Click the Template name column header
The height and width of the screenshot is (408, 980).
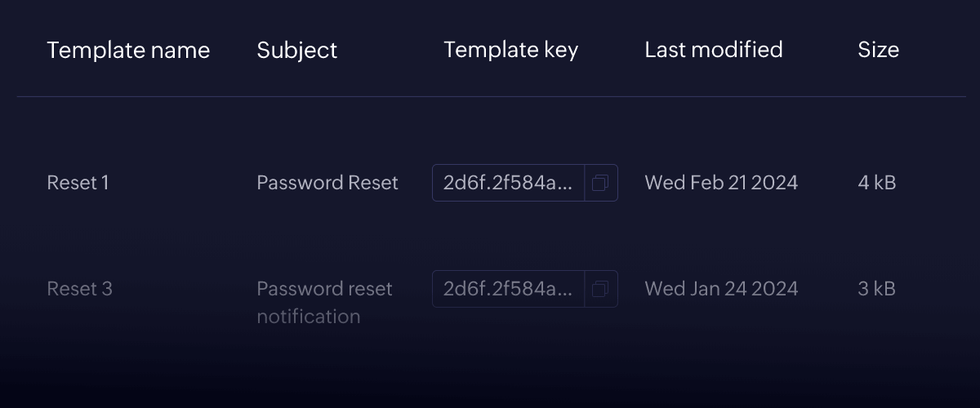tap(128, 50)
